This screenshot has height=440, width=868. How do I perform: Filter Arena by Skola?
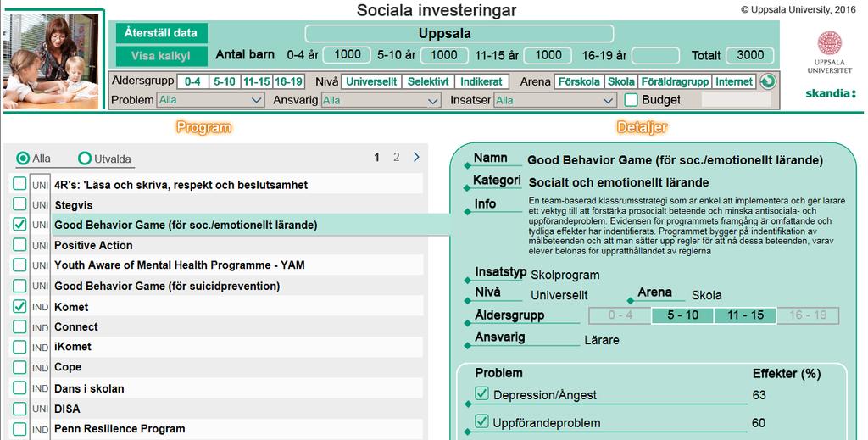[x=620, y=81]
